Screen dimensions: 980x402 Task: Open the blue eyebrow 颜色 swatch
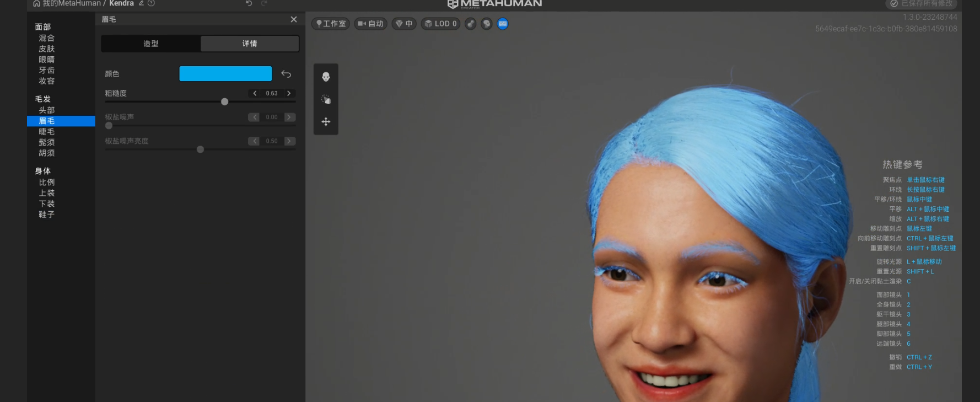(225, 74)
